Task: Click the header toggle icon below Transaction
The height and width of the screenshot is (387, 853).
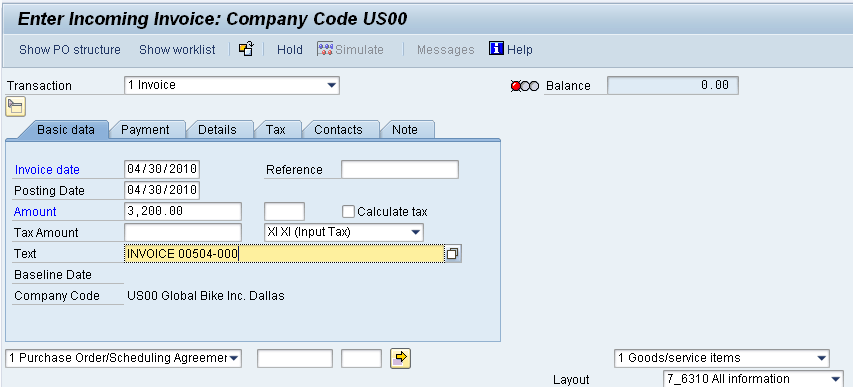Action: [16, 106]
